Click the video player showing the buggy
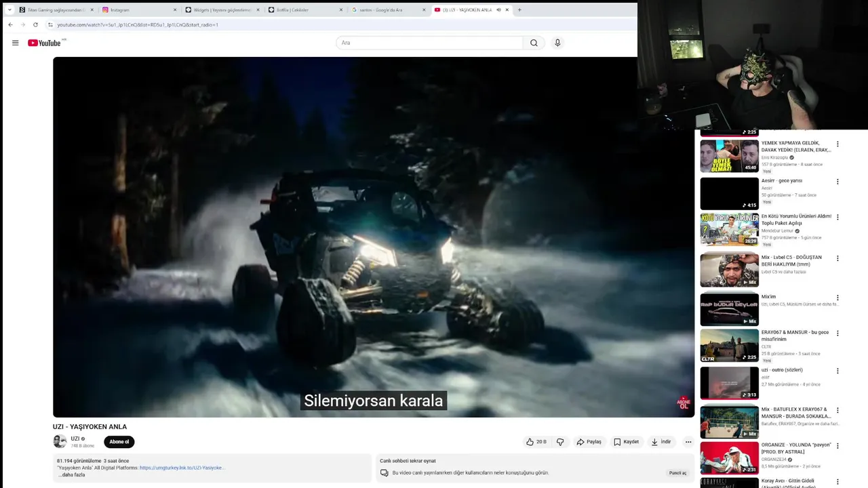This screenshot has height=488, width=868. click(373, 237)
